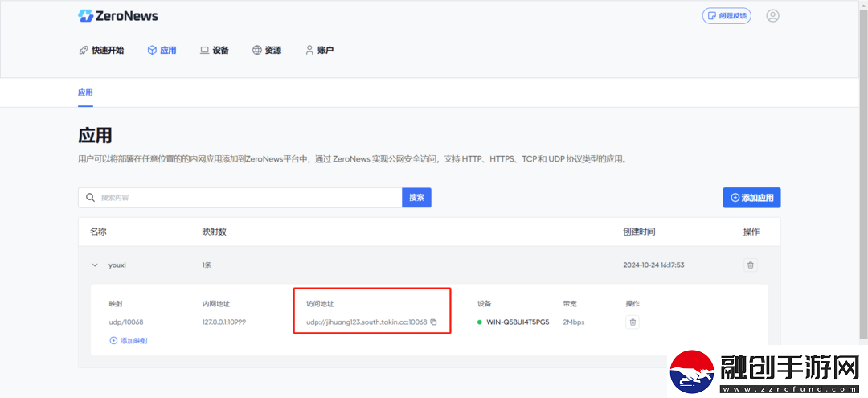Copy the access address udp://jihuang123 link
This screenshot has width=868, height=398.
pos(433,322)
